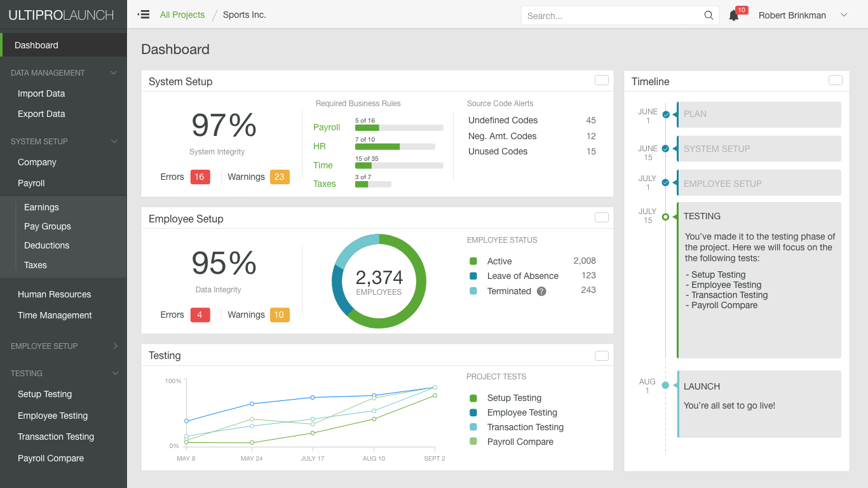Image resolution: width=868 pixels, height=488 pixels.
Task: Open Human Resources in the sidebar
Action: (55, 294)
